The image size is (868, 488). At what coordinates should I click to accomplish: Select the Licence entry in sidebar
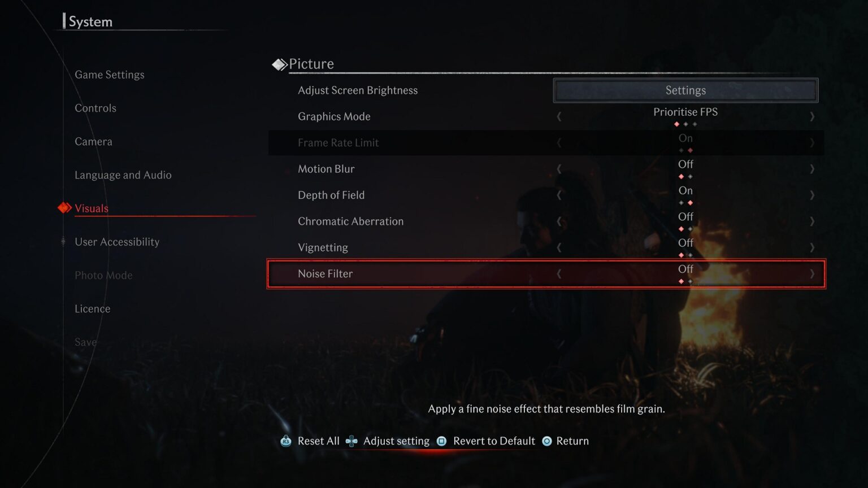[93, 309]
